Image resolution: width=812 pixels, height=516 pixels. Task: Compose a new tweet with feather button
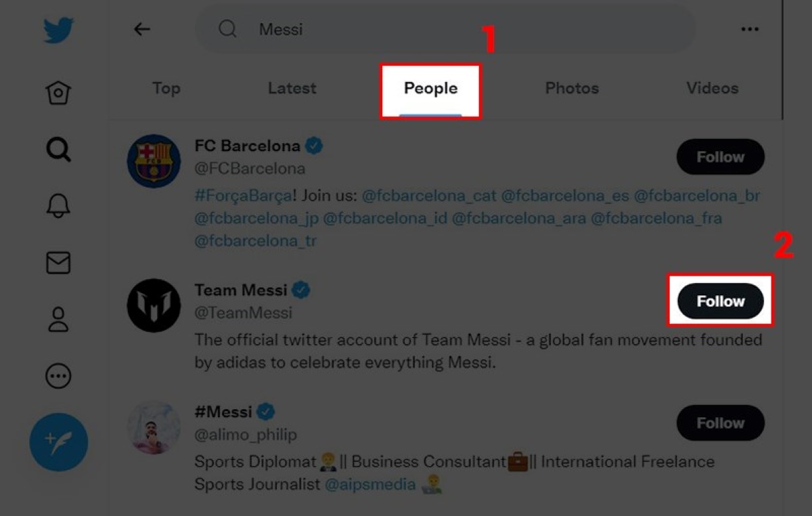pos(59,442)
